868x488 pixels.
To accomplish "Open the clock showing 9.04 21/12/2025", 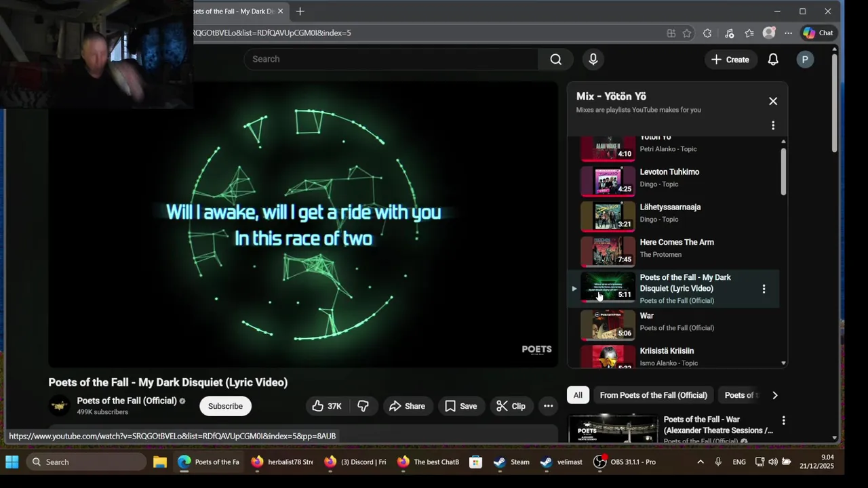I will 816,462.
